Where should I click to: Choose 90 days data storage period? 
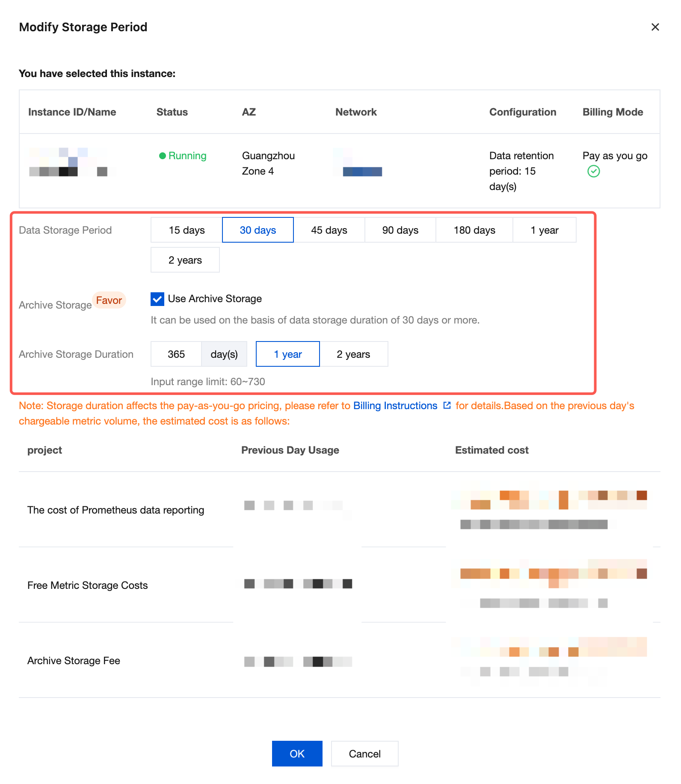[400, 230]
